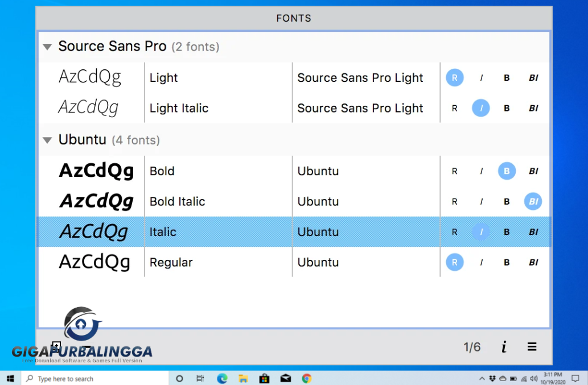Choose BI style on Source Sans Pro Light row
The image size is (588, 385).
(533, 77)
